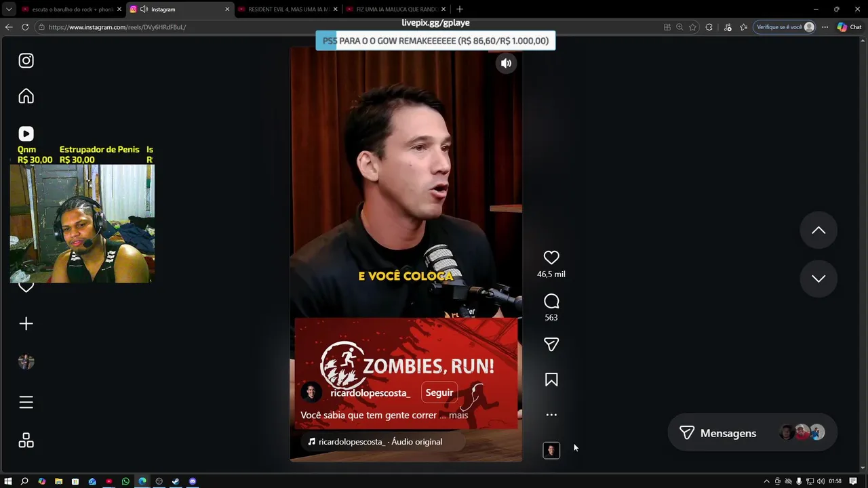Image resolution: width=868 pixels, height=488 pixels.
Task: Open the hamburger More menu in sidebar
Action: pyautogui.click(x=26, y=403)
